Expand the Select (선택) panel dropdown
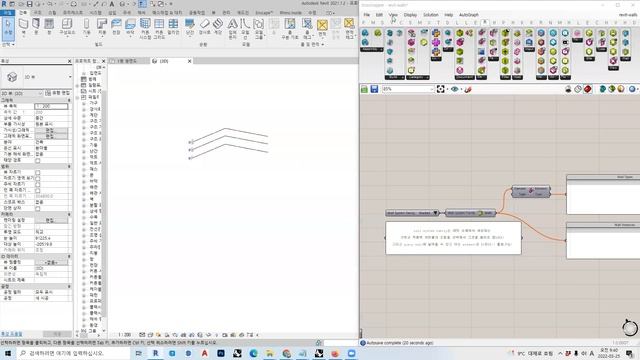 [8, 44]
